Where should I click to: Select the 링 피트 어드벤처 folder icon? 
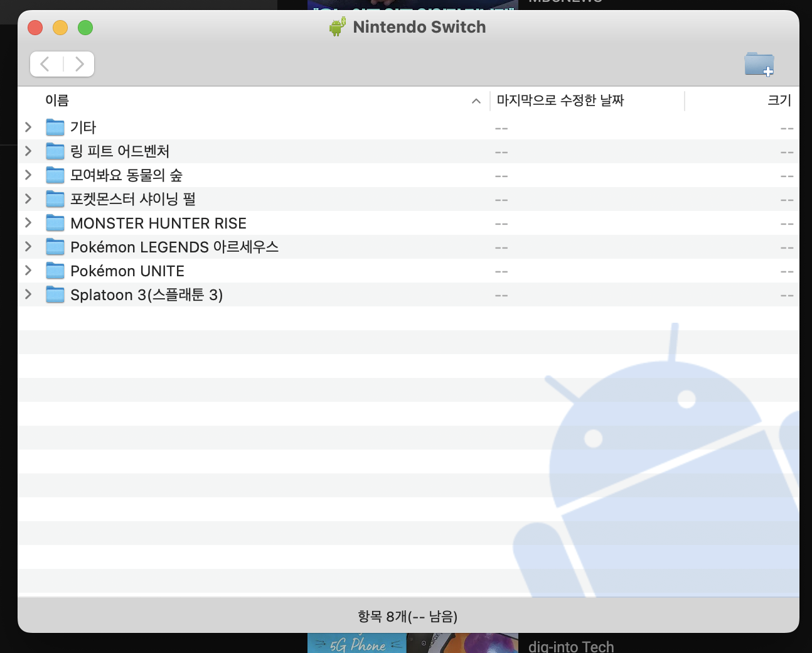[55, 151]
